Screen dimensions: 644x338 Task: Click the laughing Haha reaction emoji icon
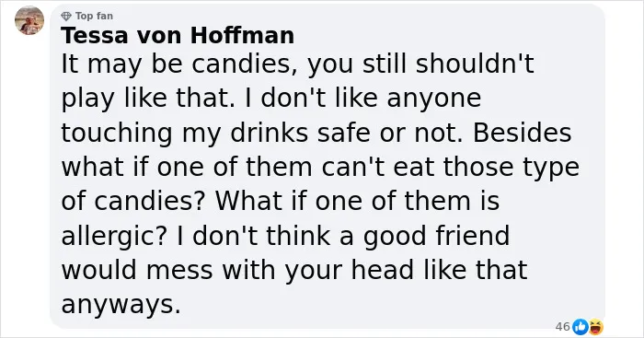point(596,327)
